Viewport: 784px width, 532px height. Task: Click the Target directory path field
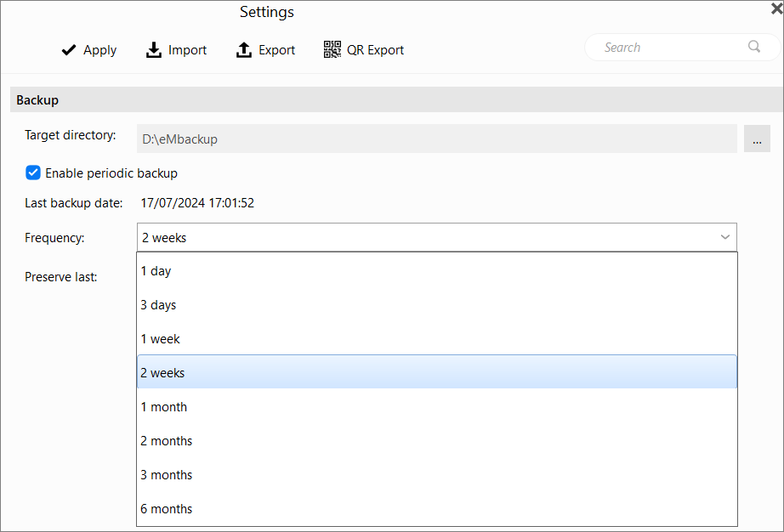click(437, 139)
